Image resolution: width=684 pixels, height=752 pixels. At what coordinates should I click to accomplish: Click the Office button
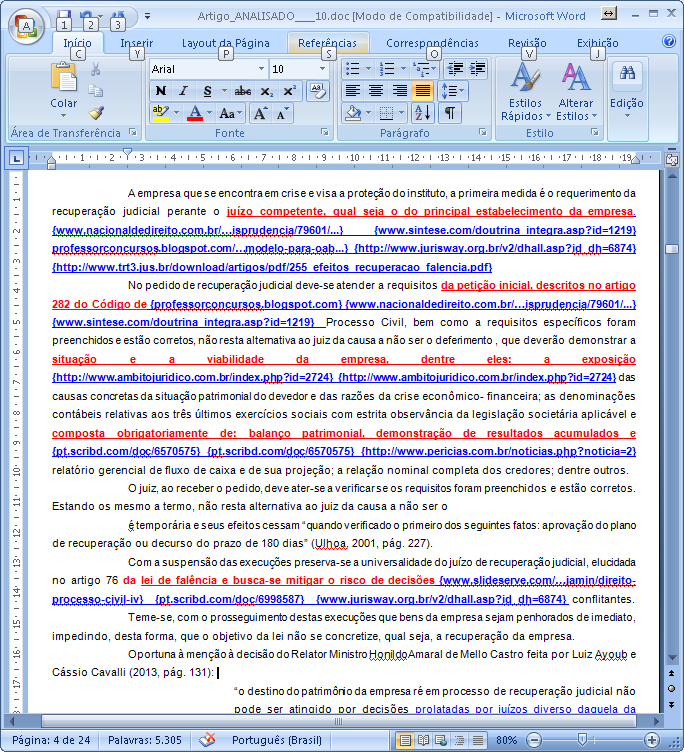(26, 26)
